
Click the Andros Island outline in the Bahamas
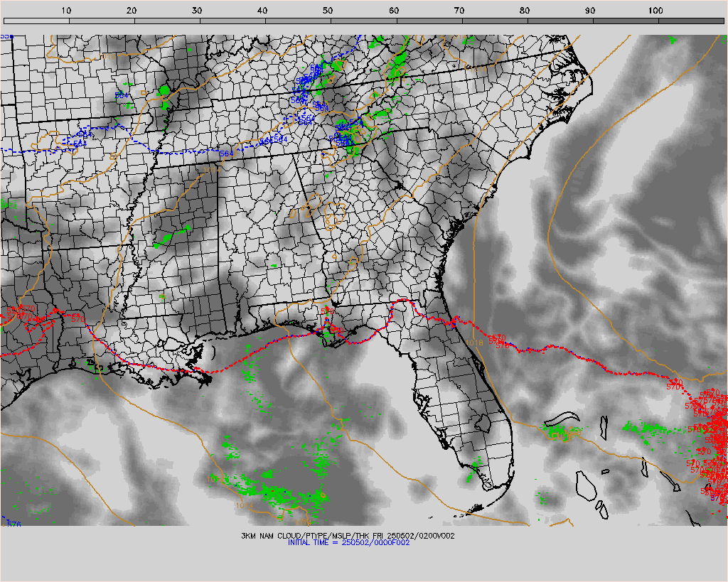point(587,485)
